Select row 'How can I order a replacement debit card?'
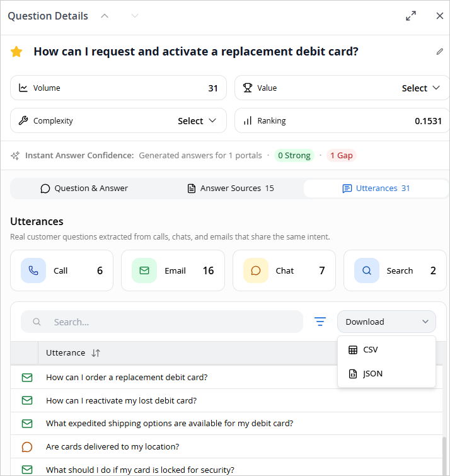This screenshot has height=476, width=450. click(226, 378)
